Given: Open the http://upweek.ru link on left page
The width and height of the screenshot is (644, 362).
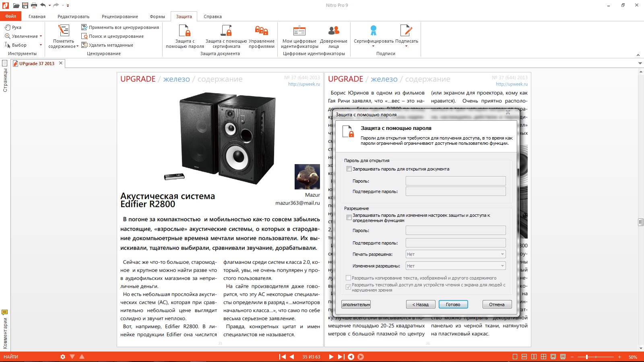Looking at the screenshot, I should tap(304, 84).
